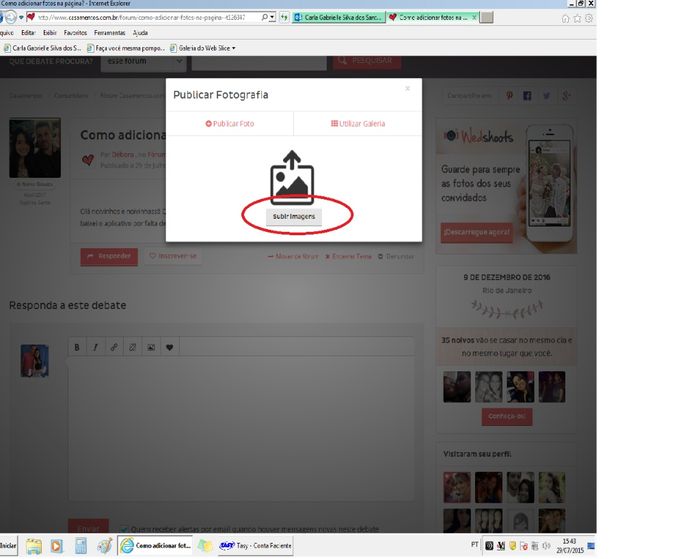Toggle italic in reply editor
Image resolution: width=700 pixels, height=559 pixels.
point(95,347)
